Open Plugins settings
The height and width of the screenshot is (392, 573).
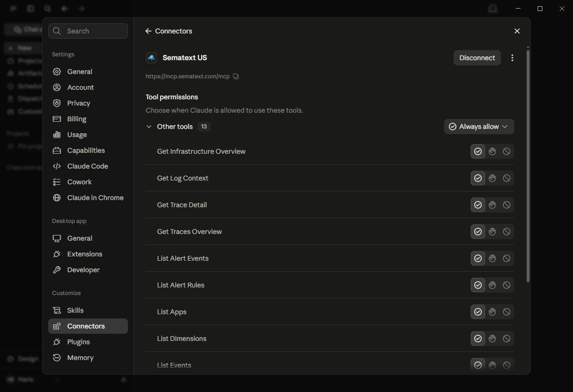pyautogui.click(x=88, y=342)
